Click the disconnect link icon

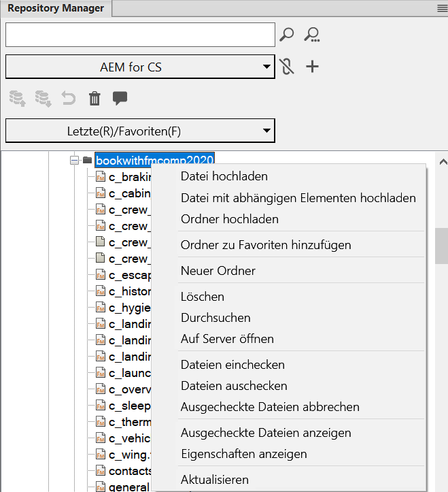click(287, 67)
